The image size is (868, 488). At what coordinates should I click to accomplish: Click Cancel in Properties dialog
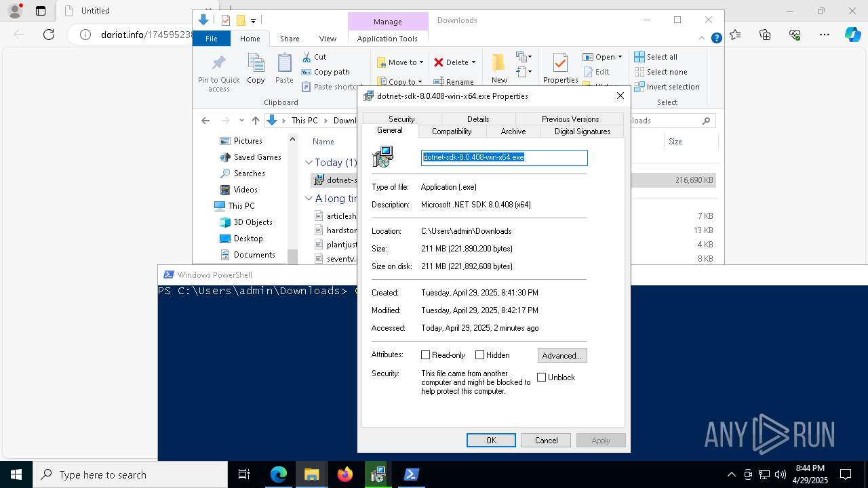546,441
